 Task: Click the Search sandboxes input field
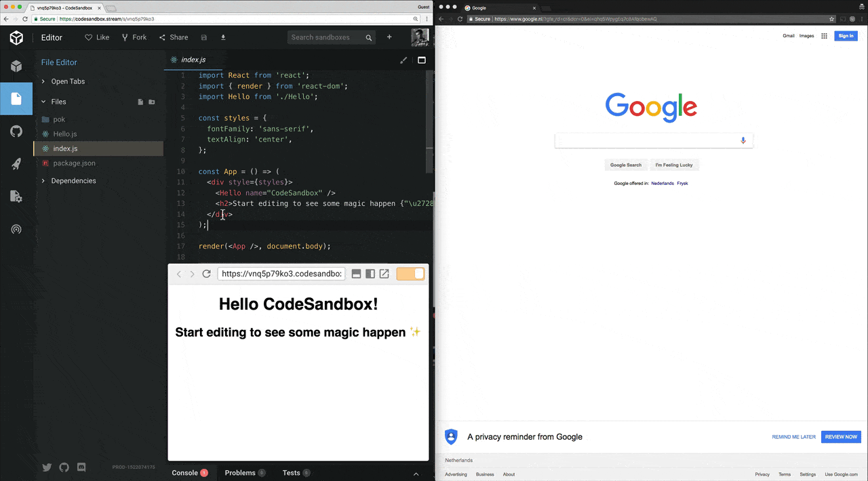[327, 37]
